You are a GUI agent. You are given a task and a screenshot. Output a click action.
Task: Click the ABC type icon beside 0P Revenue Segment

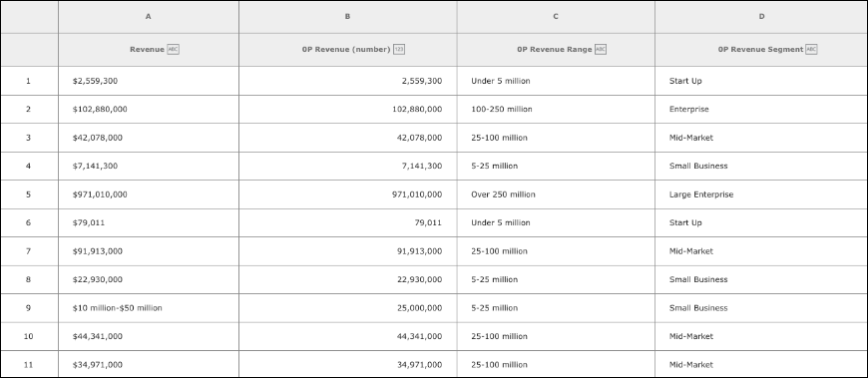[811, 49]
